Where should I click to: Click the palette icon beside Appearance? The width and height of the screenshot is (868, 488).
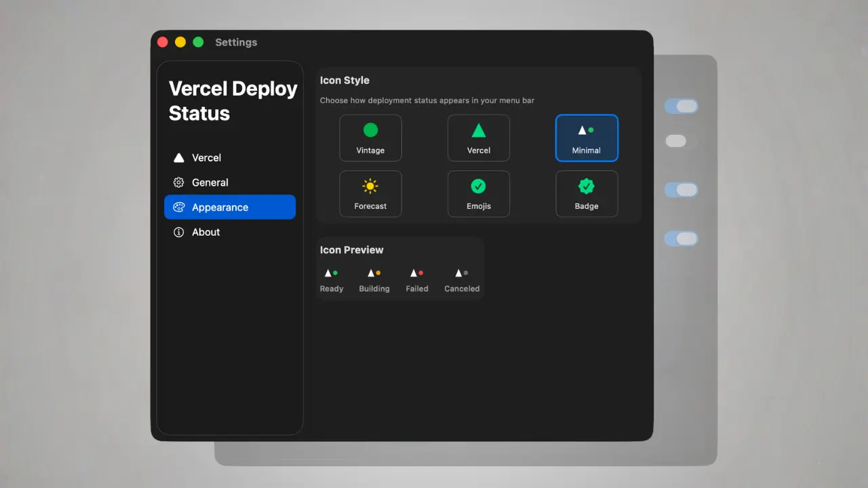click(x=178, y=207)
